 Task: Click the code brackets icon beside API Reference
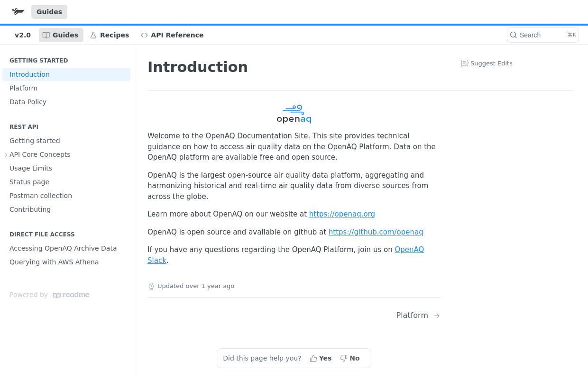click(144, 35)
